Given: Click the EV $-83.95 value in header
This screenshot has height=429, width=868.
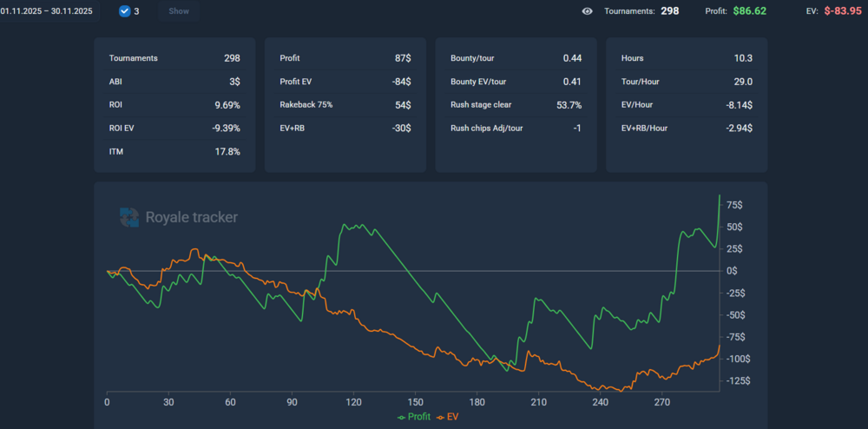Looking at the screenshot, I should [843, 11].
